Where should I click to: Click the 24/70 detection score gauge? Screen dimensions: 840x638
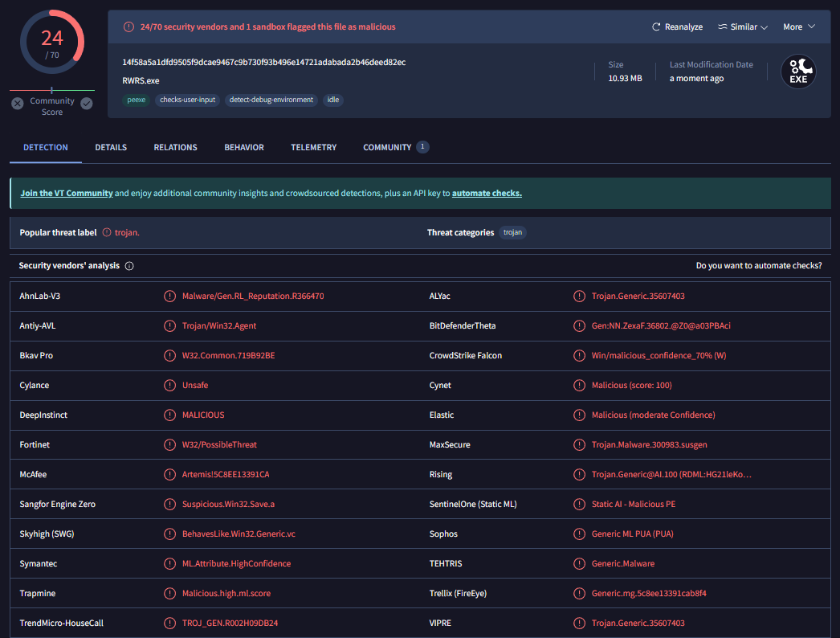point(52,43)
